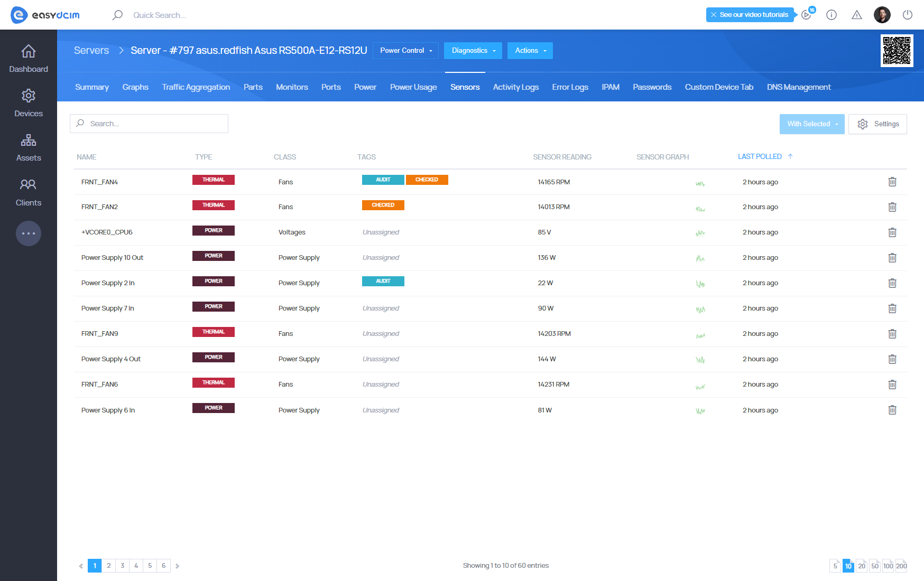The image size is (924, 581).
Task: Open the video tutorials play icon
Action: [x=806, y=15]
